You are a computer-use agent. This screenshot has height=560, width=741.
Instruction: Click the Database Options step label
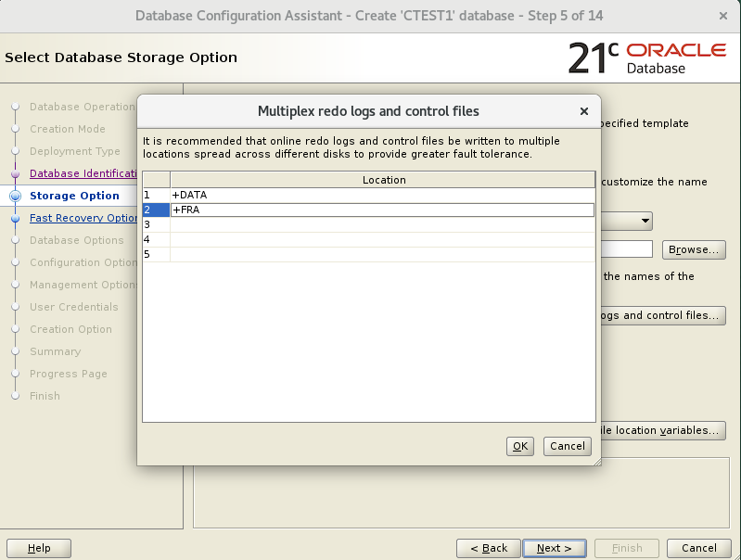click(77, 240)
